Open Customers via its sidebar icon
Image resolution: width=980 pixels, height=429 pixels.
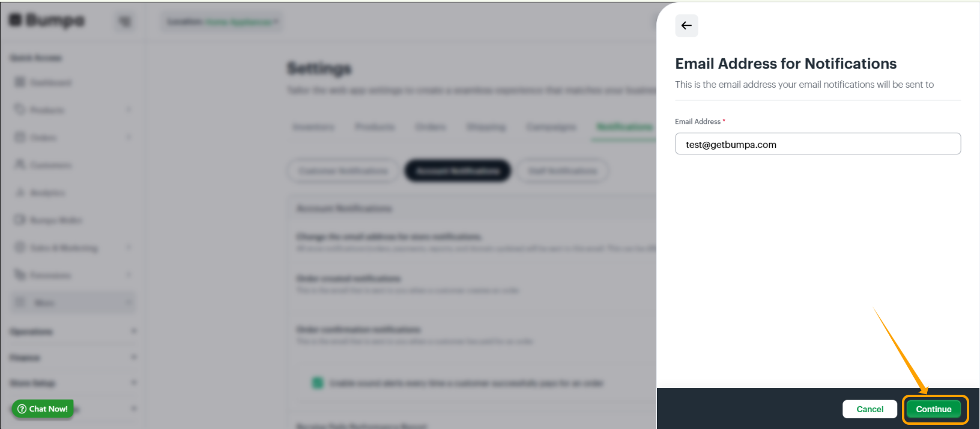pyautogui.click(x=20, y=165)
